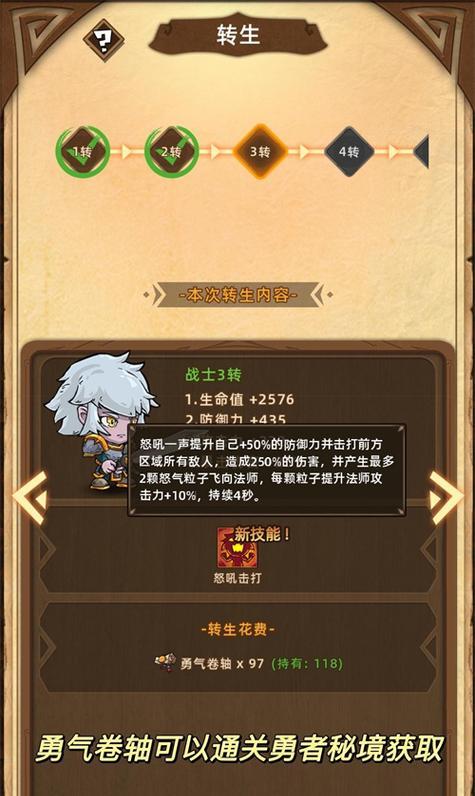
Task: Select the highlighted 3转 stage node
Action: [260, 151]
